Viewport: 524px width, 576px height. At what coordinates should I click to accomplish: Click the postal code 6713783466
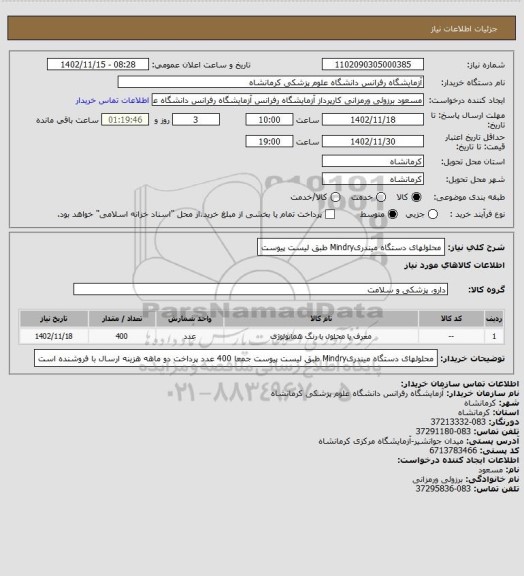click(x=453, y=451)
